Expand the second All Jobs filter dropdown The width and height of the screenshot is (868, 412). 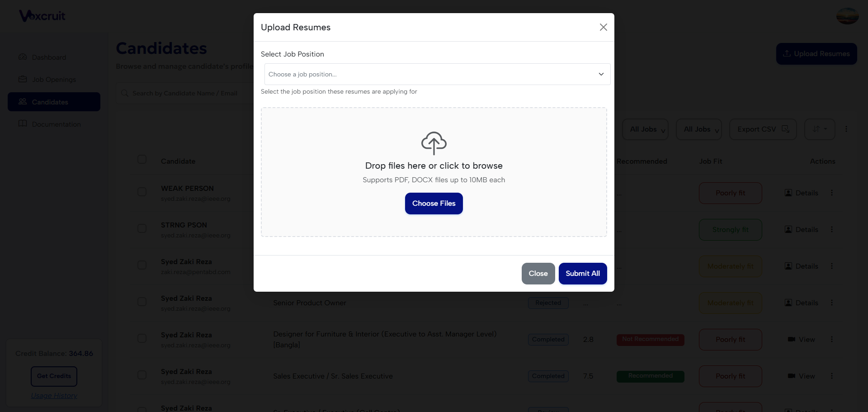tap(699, 129)
